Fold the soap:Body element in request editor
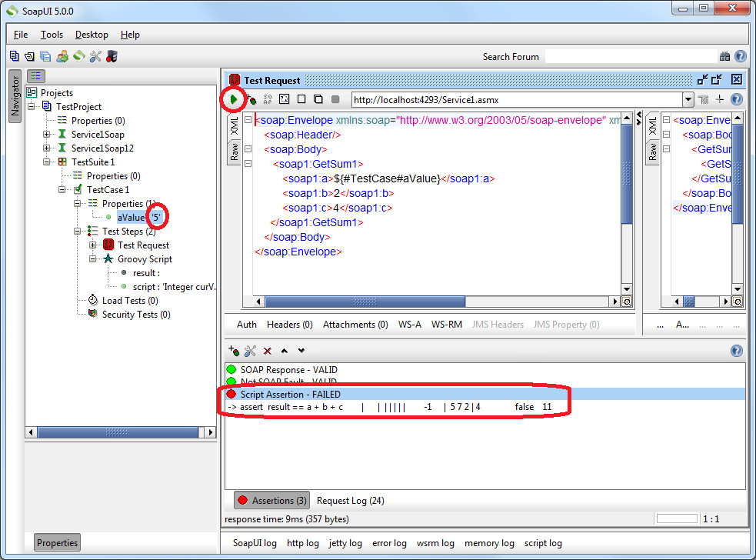This screenshot has height=560, width=756. click(248, 149)
